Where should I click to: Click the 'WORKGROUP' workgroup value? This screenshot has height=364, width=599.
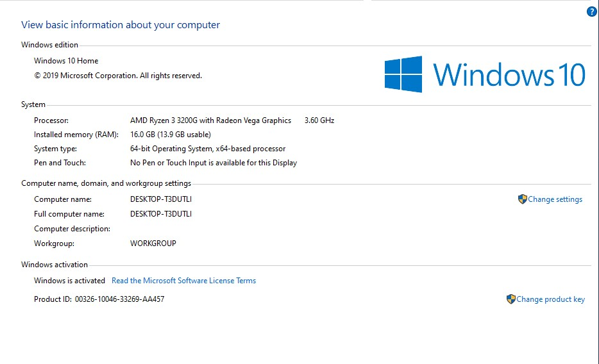153,244
